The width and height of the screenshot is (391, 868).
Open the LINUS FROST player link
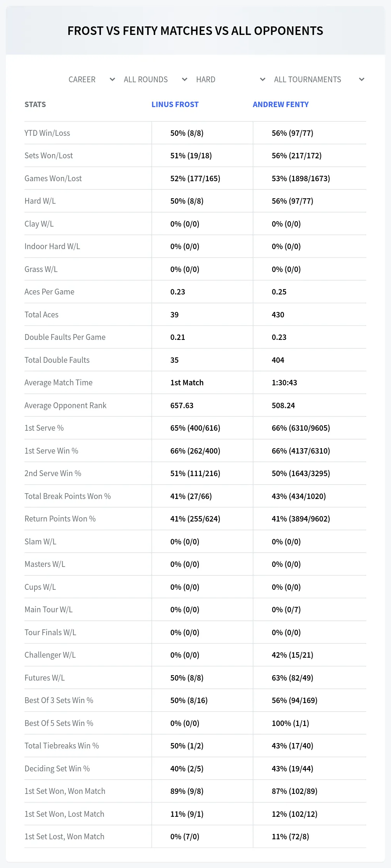(x=175, y=104)
